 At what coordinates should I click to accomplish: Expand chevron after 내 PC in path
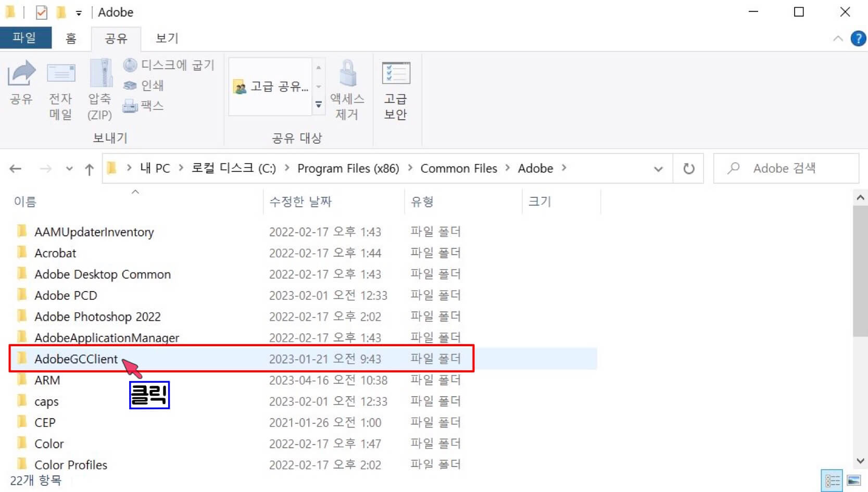click(x=181, y=168)
